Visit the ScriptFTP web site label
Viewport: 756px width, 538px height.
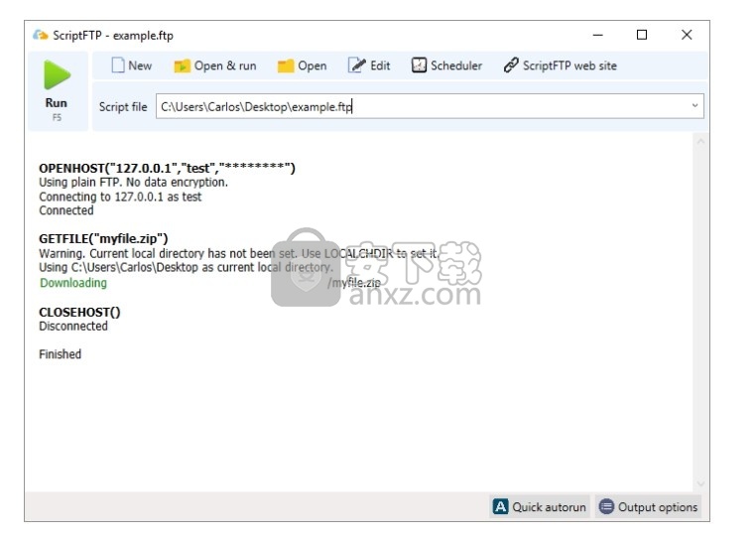coord(569,66)
